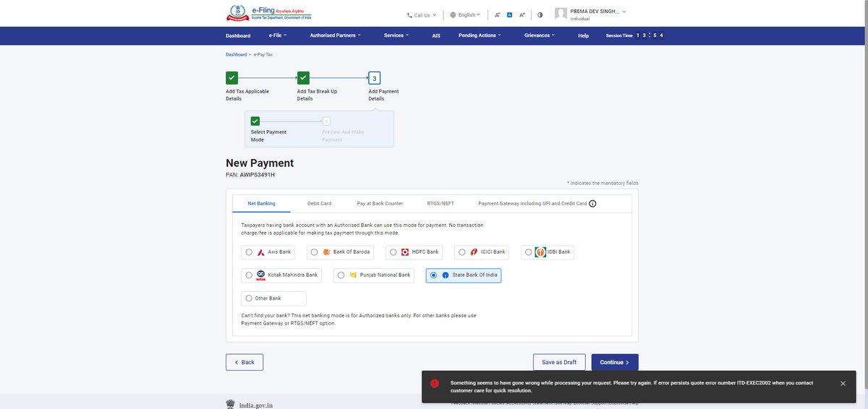This screenshot has width=868, height=409.
Task: Click the Back button
Action: click(244, 362)
